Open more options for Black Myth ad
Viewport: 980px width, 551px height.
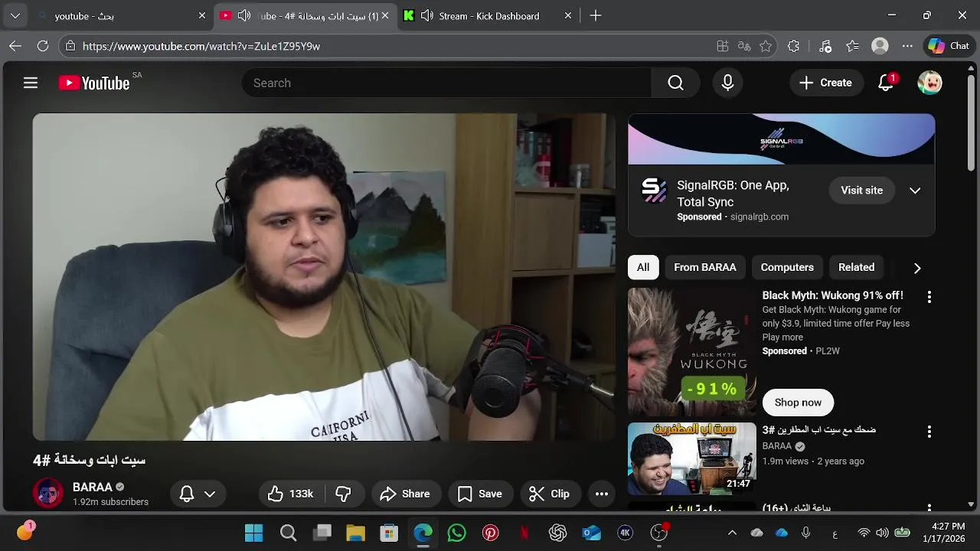click(x=929, y=297)
